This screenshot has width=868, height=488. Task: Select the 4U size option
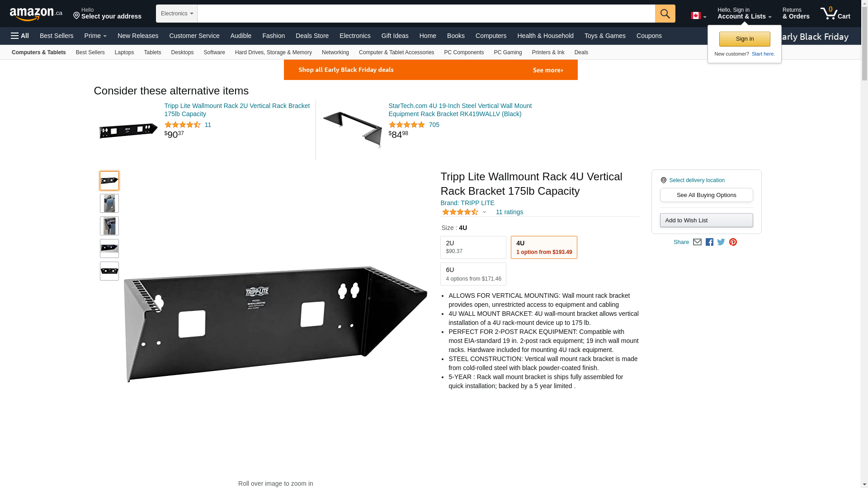[x=544, y=247]
